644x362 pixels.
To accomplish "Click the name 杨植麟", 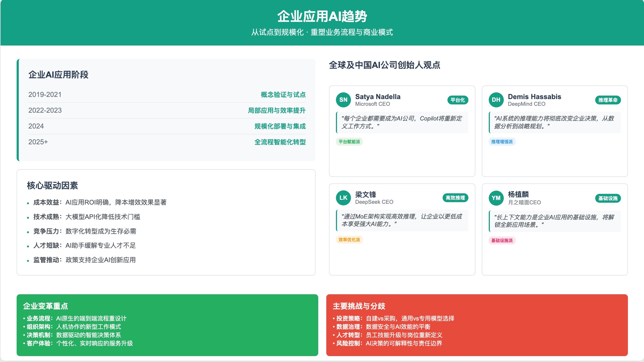I will click(518, 194).
